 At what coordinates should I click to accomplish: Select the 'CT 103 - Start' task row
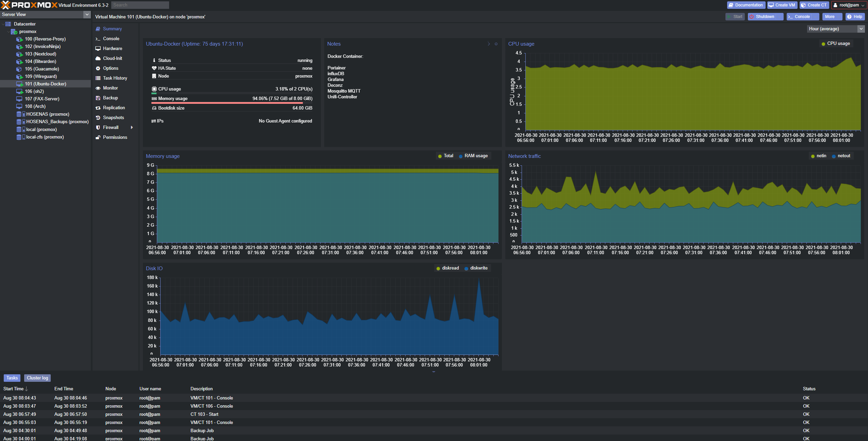pyautogui.click(x=434, y=414)
